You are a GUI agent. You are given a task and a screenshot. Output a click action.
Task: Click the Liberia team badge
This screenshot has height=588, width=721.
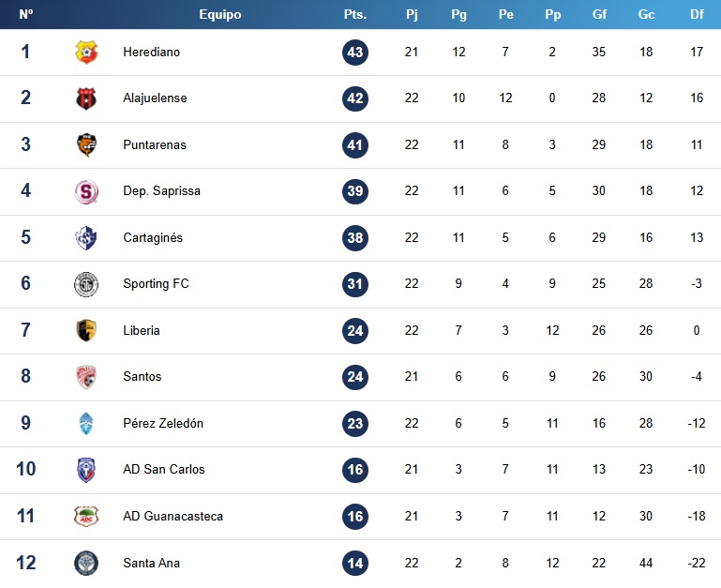click(86, 330)
